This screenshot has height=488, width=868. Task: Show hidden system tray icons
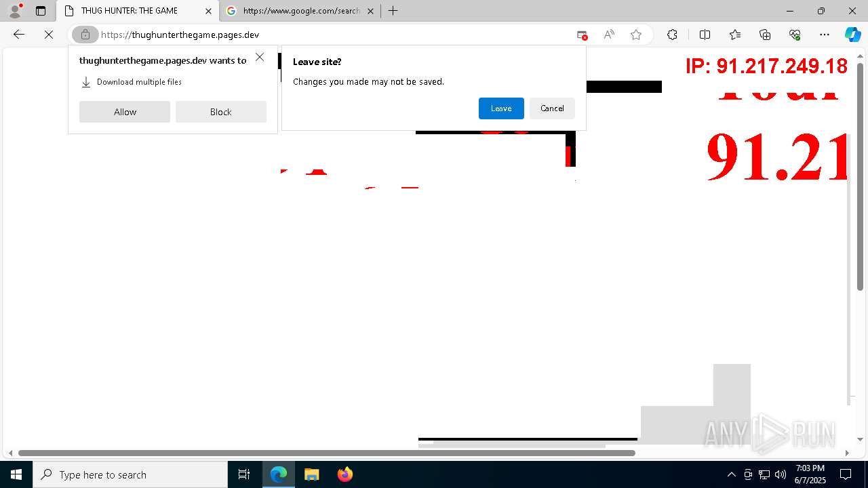(731, 474)
